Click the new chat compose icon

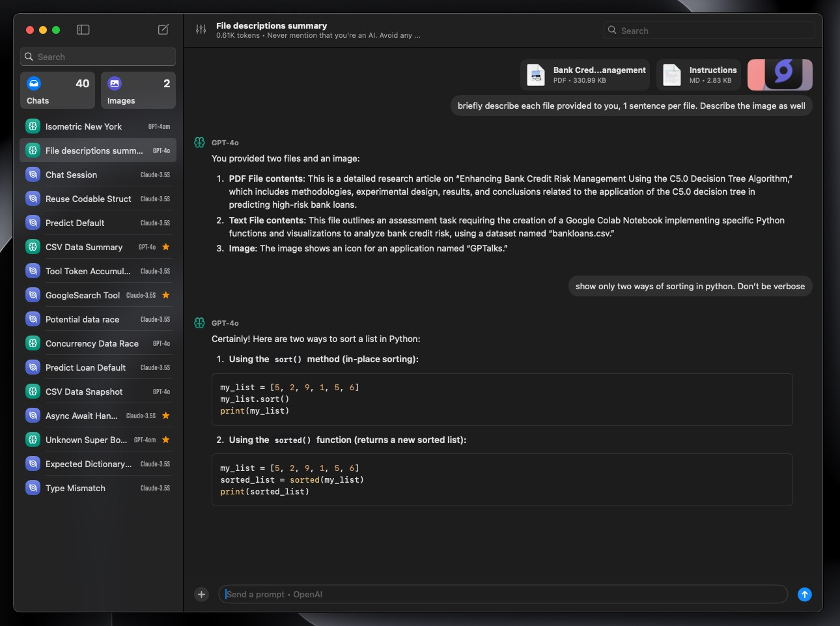[163, 30]
